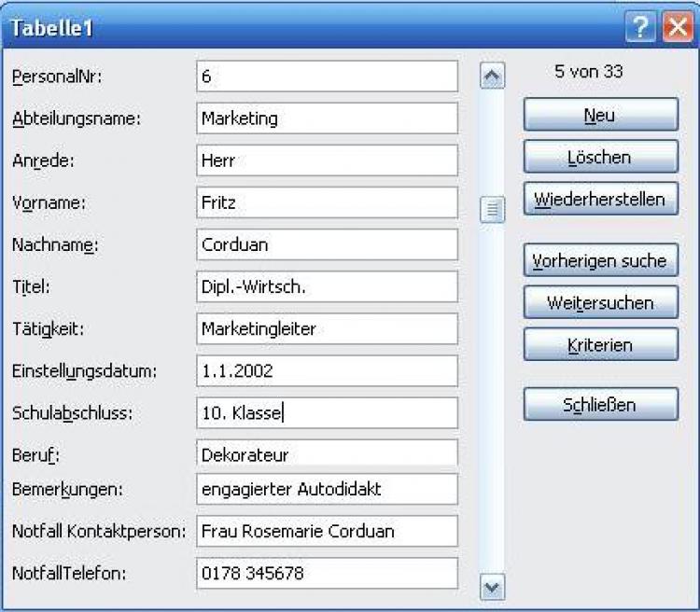Click the Weitersuchen button
The height and width of the screenshot is (612, 700).
(600, 303)
